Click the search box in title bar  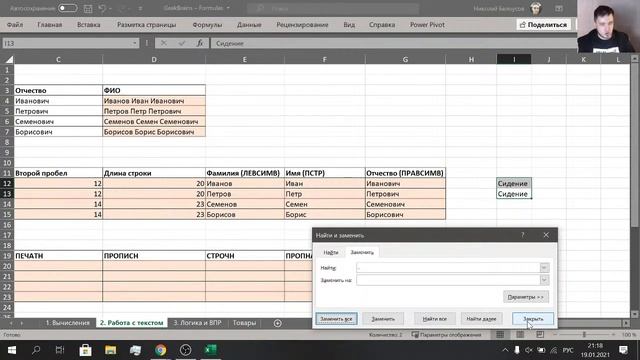click(x=333, y=8)
